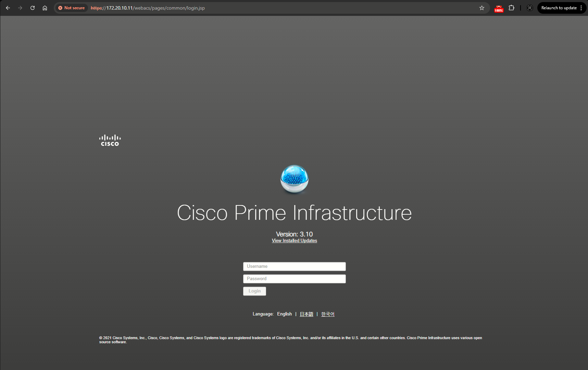Image resolution: width=588 pixels, height=370 pixels.
Task: Click the Cisco logo
Action: coord(110,140)
